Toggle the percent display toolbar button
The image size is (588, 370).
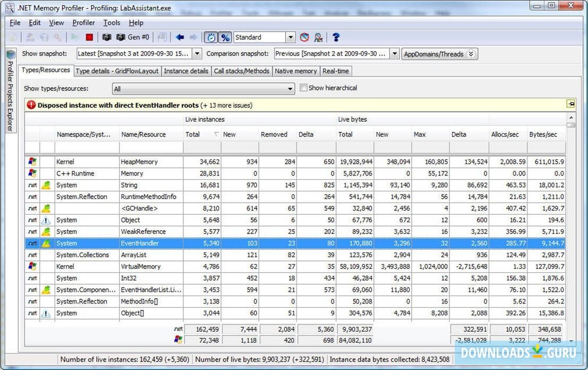tap(225, 37)
